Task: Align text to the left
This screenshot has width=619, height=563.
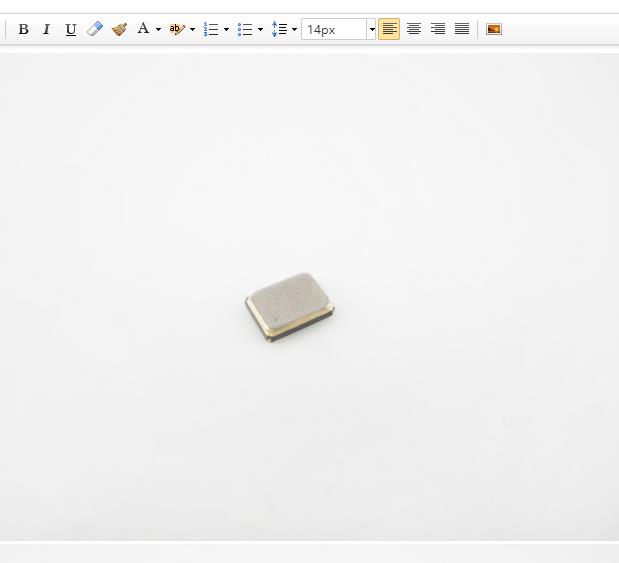Action: pyautogui.click(x=389, y=29)
